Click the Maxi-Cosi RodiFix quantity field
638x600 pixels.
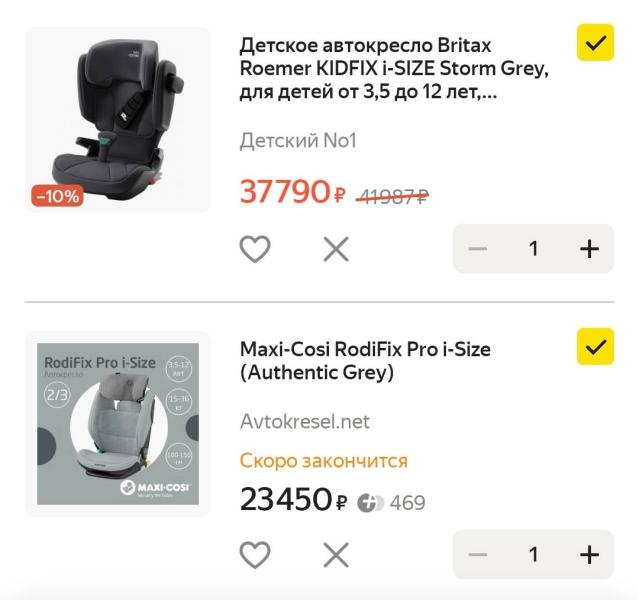[x=533, y=554]
